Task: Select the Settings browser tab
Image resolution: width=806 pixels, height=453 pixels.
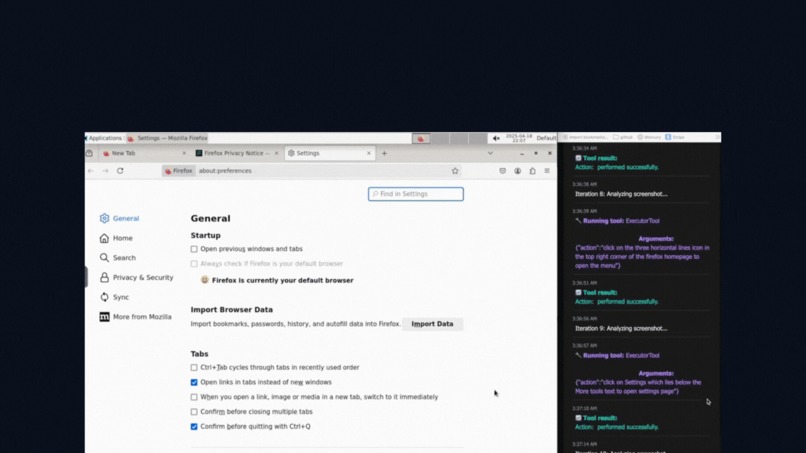Action: click(329, 153)
